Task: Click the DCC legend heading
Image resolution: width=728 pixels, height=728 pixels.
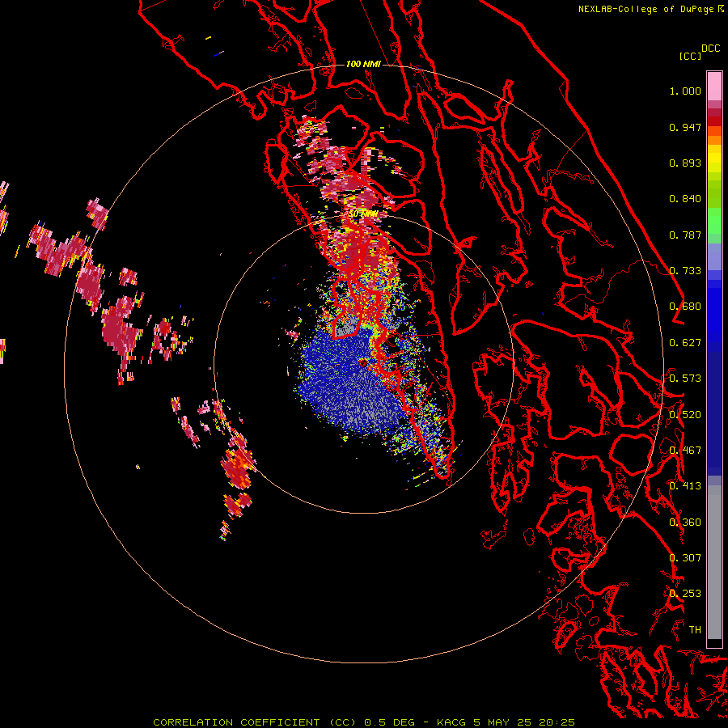Action: click(710, 49)
